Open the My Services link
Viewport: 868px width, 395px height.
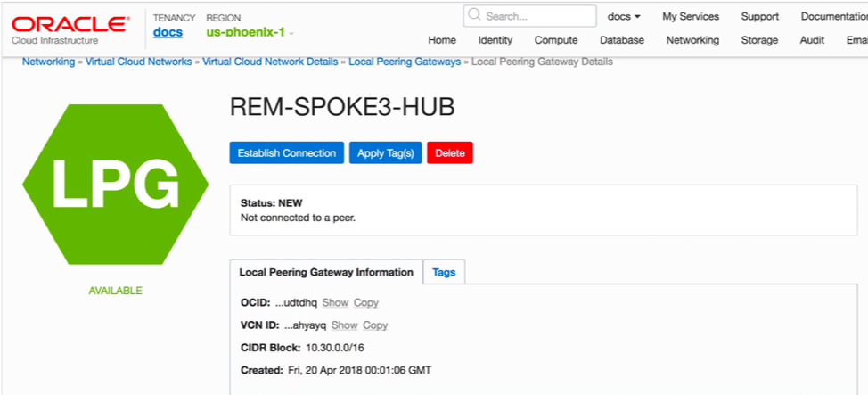click(691, 16)
